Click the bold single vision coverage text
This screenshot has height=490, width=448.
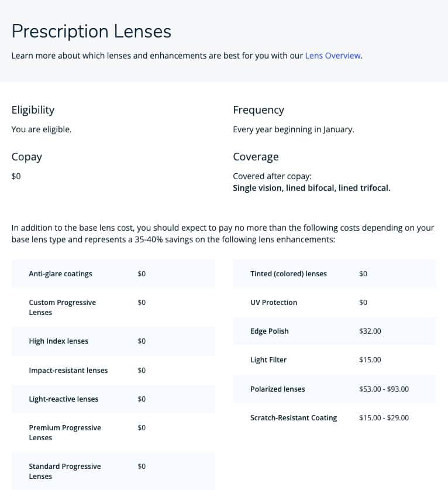(x=311, y=189)
